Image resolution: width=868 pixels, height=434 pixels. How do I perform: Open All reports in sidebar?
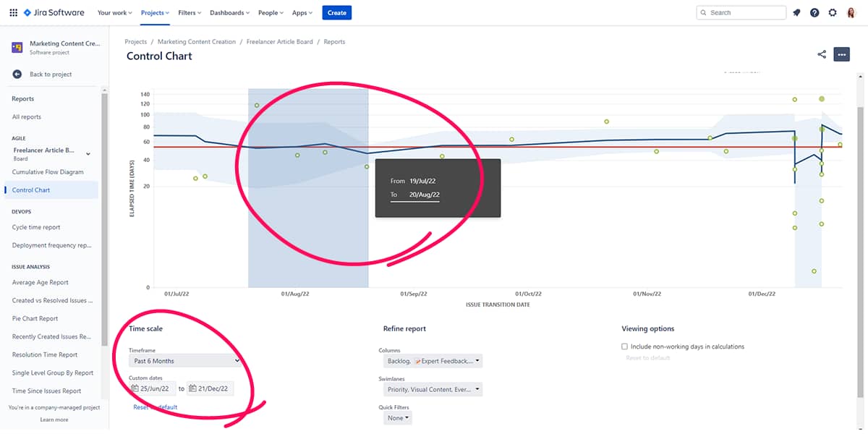[27, 117]
